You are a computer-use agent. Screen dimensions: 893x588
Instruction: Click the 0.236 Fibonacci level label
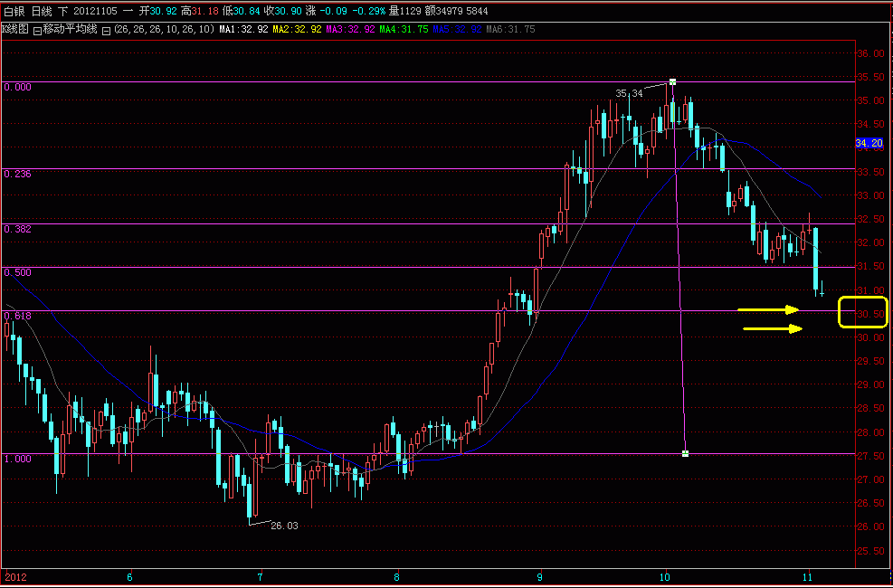click(x=18, y=175)
